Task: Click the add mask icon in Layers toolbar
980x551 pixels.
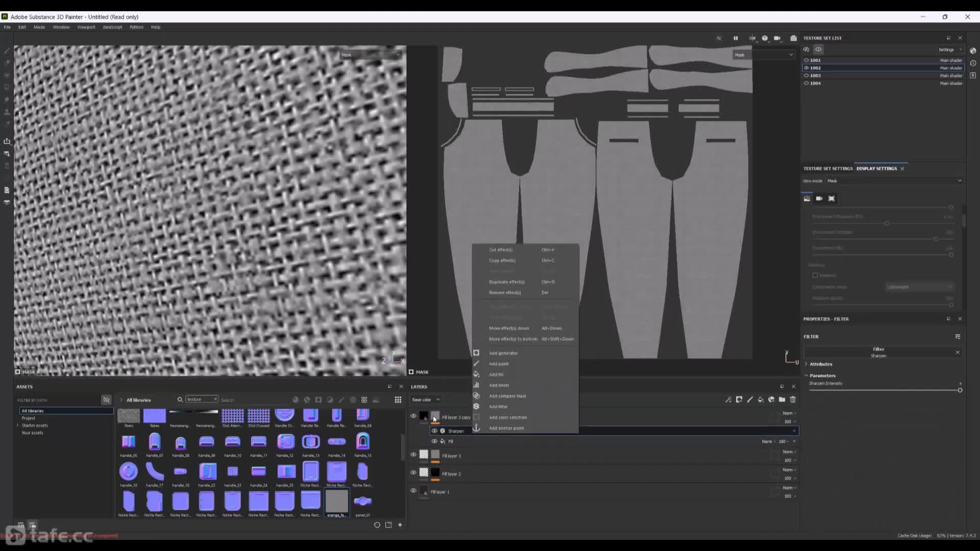Action: tap(739, 399)
